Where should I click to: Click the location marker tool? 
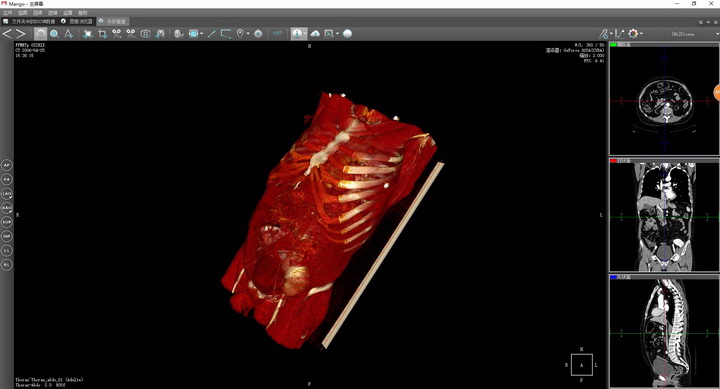(240, 34)
